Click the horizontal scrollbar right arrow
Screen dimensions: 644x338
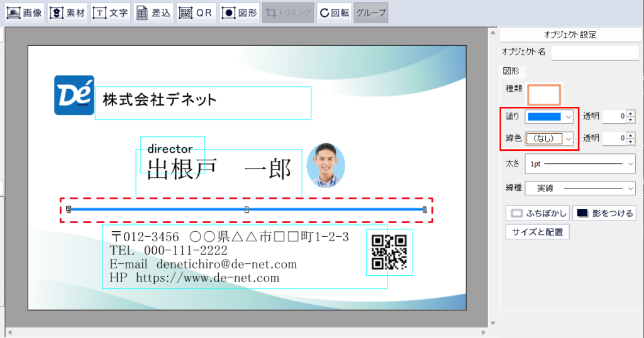484,332
